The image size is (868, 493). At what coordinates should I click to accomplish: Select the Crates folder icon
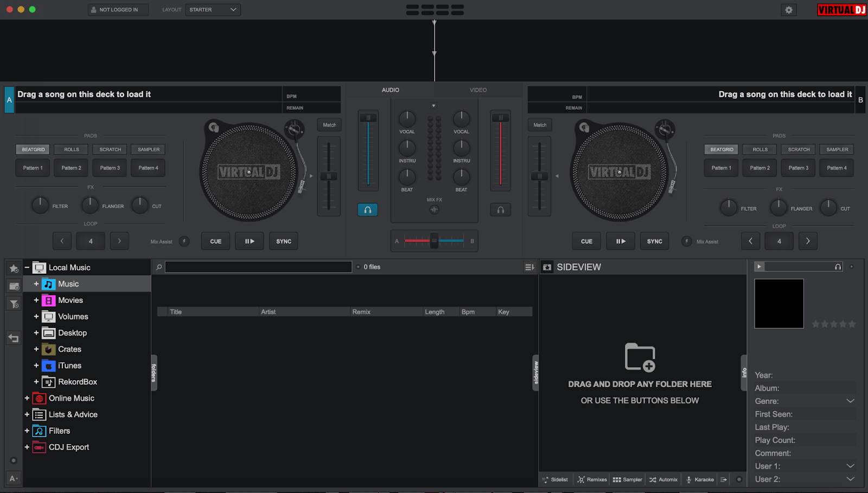(48, 349)
